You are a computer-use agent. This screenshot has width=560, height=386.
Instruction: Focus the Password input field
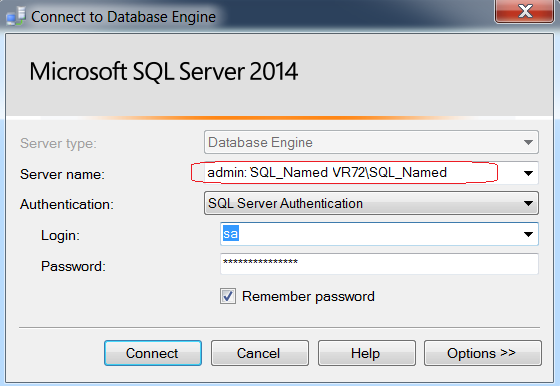point(379,264)
